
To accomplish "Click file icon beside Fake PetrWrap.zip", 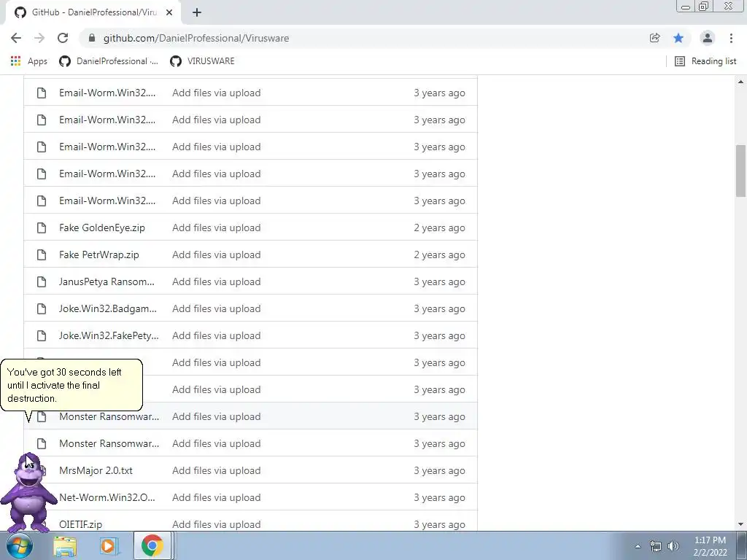I will point(42,254).
